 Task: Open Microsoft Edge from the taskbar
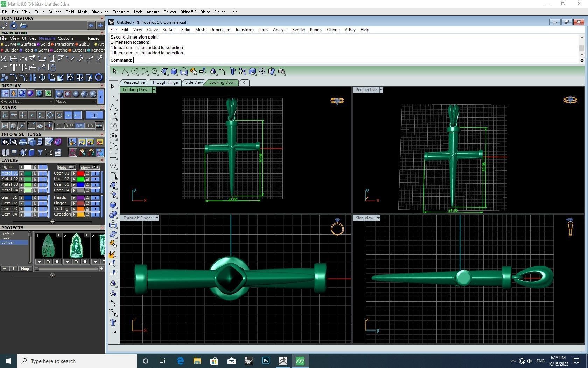(x=180, y=361)
